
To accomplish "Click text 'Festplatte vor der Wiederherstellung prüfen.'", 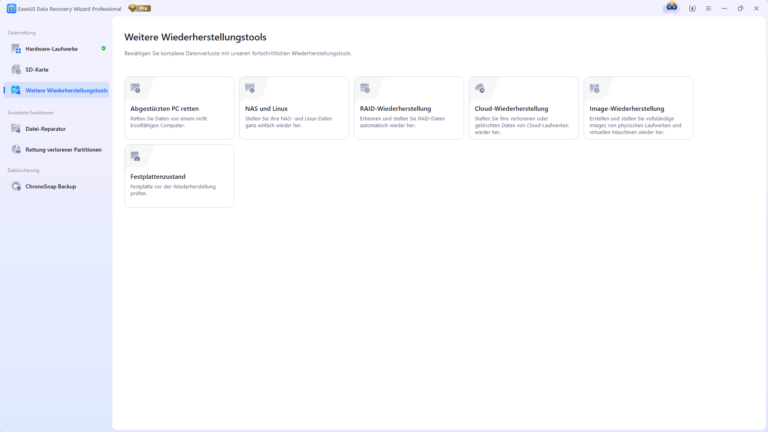I will coord(173,190).
